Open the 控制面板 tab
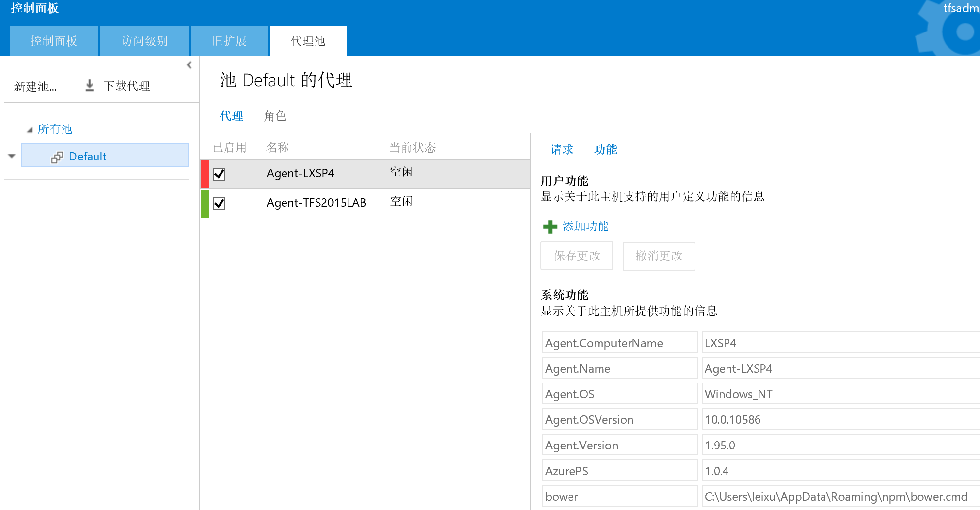The height and width of the screenshot is (510, 980). [x=54, y=41]
